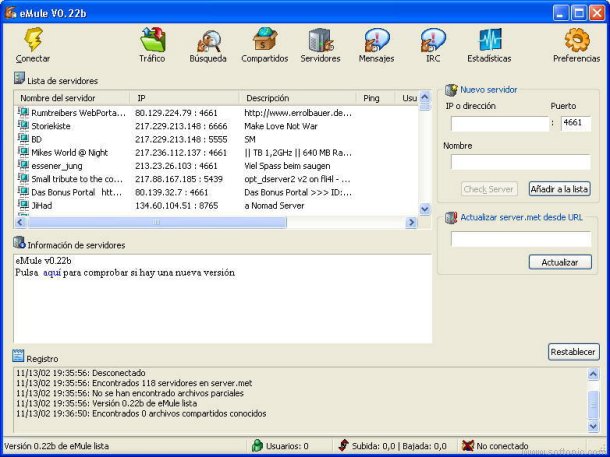Screen dimensions: 610x457
Task: Click the Información de servidores icon
Action: (19, 243)
